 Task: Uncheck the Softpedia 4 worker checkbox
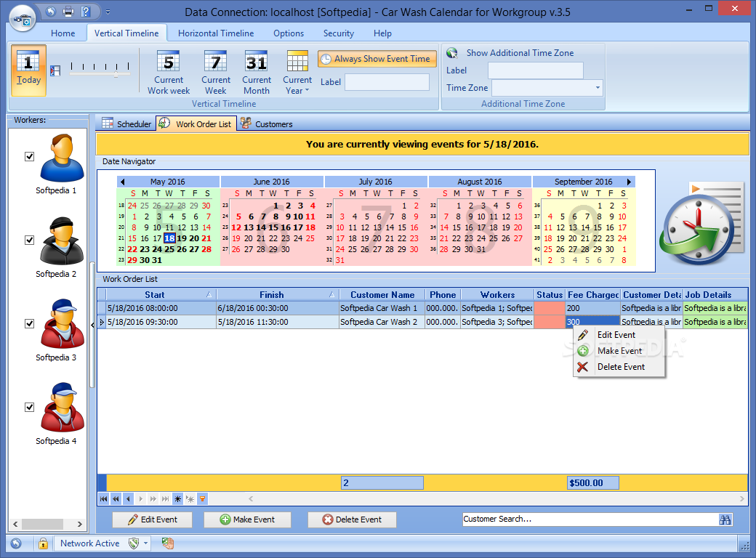coord(29,407)
